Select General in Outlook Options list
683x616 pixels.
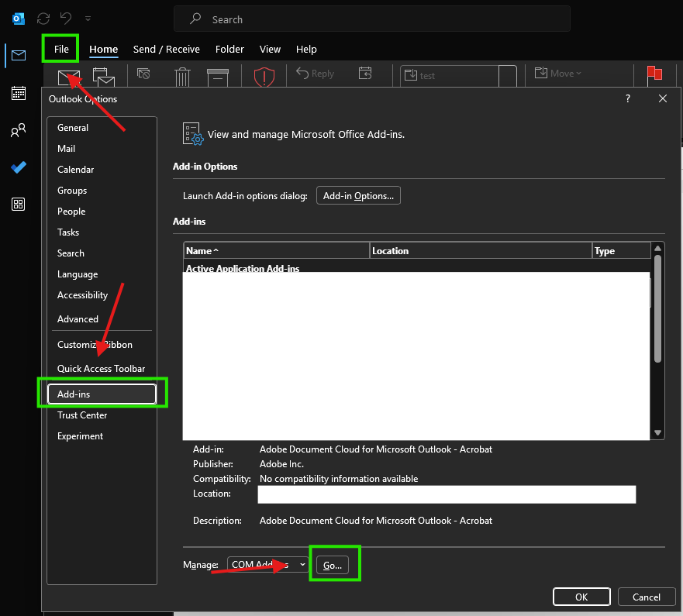(x=102, y=128)
